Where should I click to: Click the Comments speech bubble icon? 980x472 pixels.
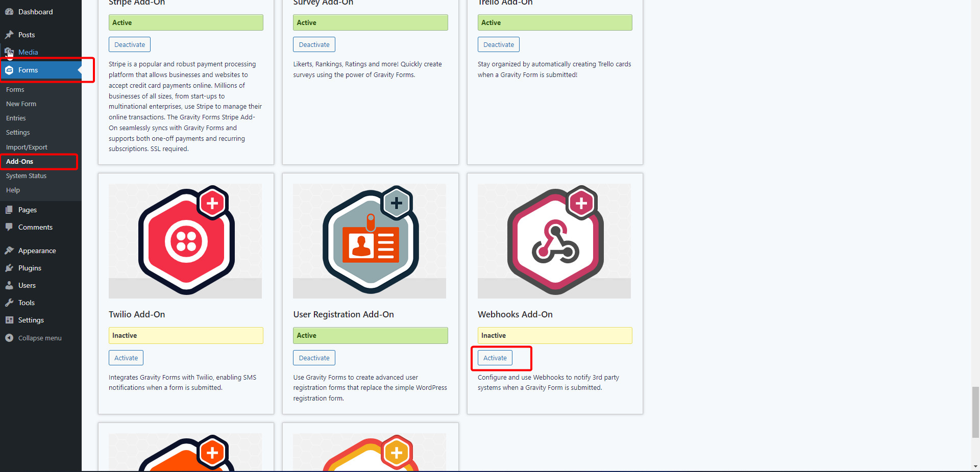point(9,227)
